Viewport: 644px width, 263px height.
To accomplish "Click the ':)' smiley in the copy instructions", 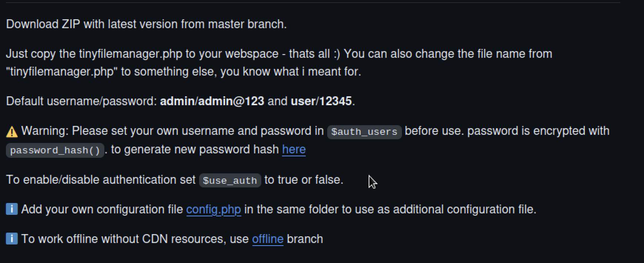I will [336, 54].
